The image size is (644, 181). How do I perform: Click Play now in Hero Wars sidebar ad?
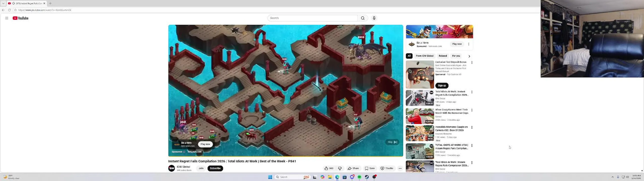[457, 44]
